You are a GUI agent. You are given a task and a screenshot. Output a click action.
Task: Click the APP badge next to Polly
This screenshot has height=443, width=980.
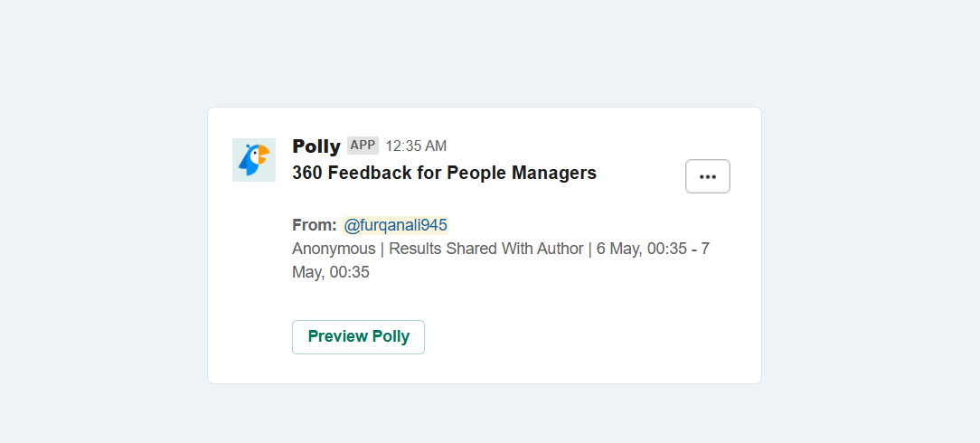(363, 146)
